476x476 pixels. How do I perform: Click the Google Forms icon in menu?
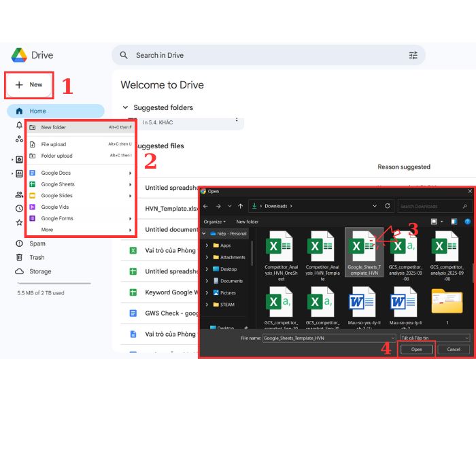point(33,218)
